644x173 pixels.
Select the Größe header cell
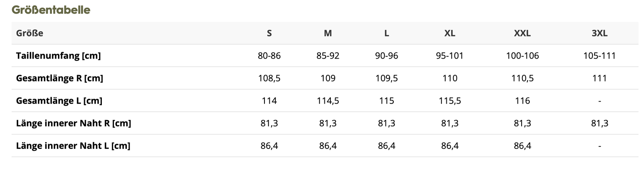(x=30, y=33)
